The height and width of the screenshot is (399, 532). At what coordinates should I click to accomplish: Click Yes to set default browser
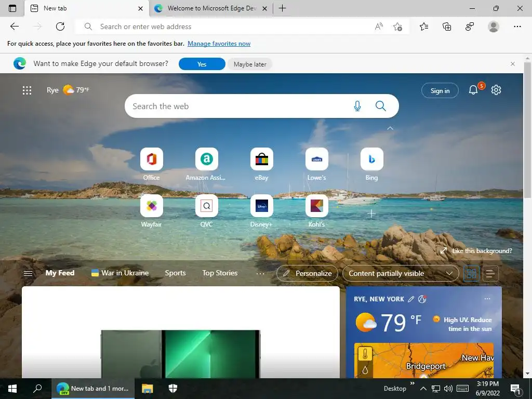202,64
